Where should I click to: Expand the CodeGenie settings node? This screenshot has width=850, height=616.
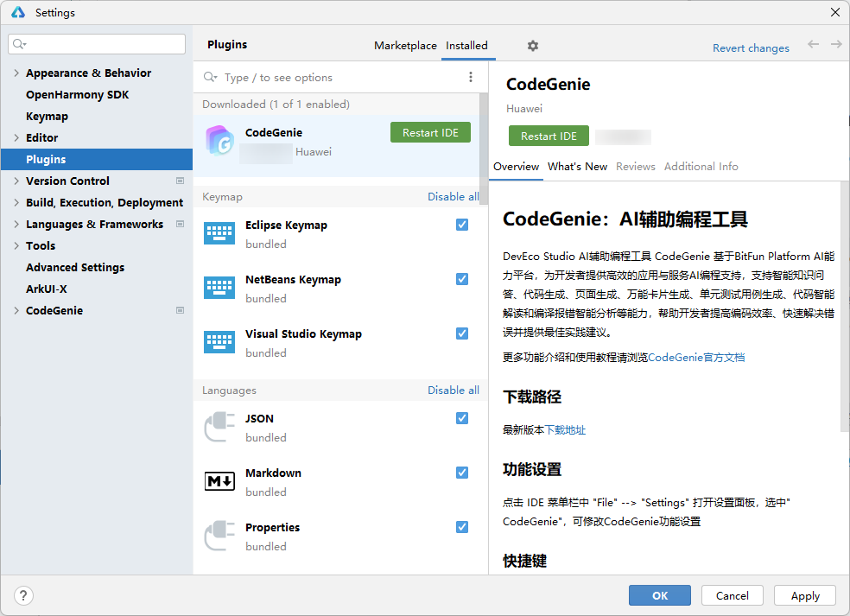pos(16,310)
